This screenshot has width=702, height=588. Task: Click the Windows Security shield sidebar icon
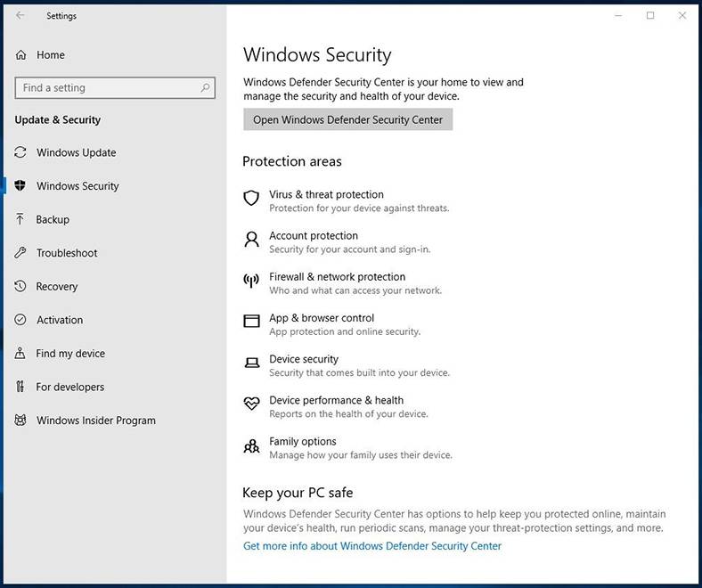[x=20, y=185]
